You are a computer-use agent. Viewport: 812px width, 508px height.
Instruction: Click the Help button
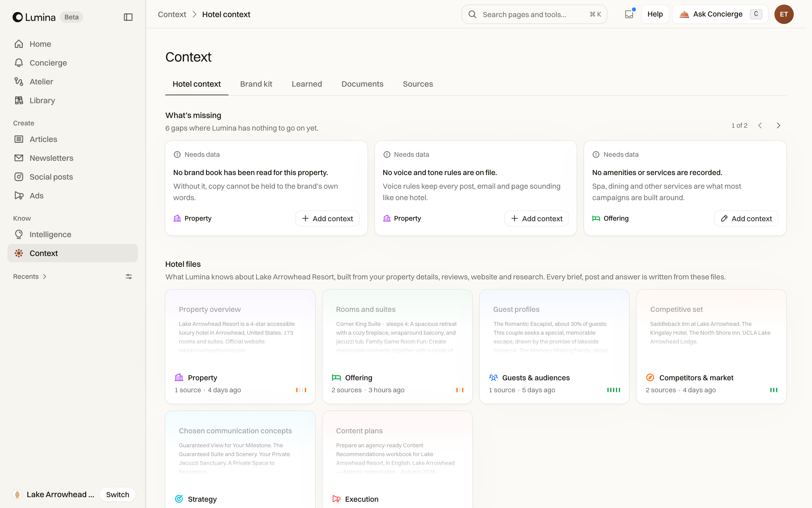pyautogui.click(x=655, y=14)
